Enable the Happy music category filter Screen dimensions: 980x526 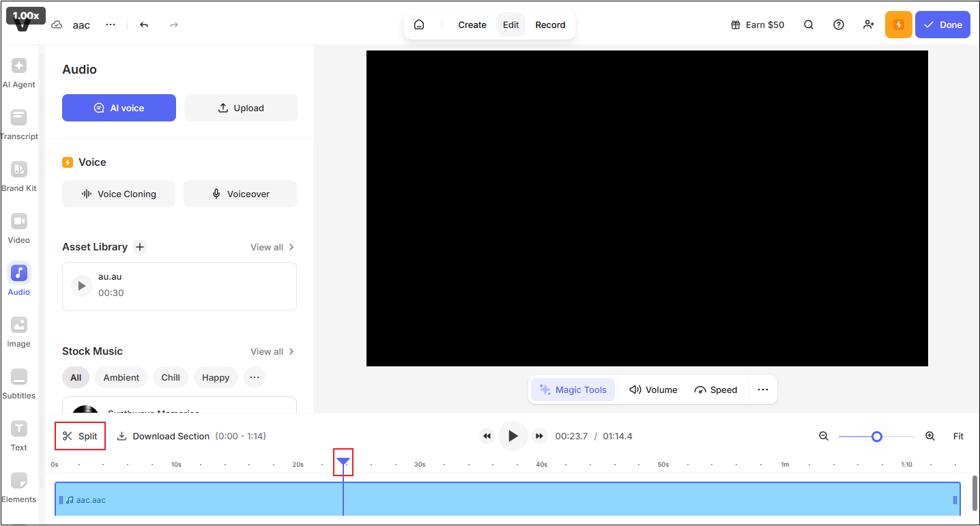coord(215,377)
